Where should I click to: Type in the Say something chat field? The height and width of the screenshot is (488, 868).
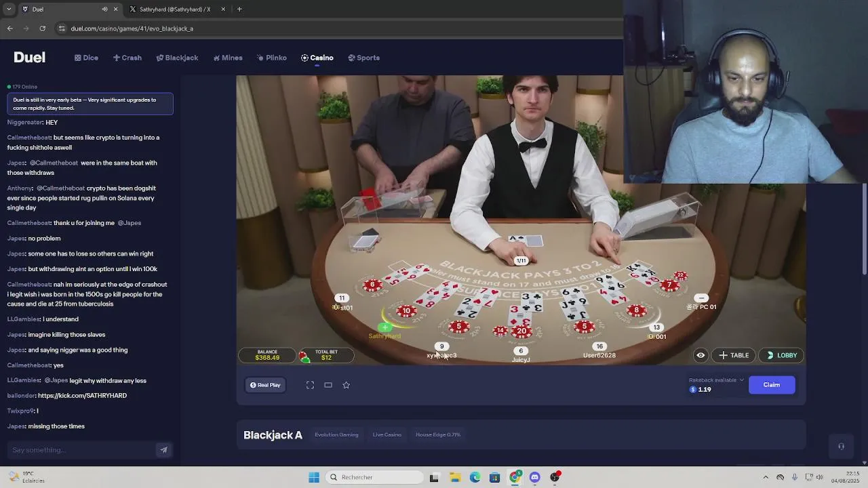coord(81,450)
